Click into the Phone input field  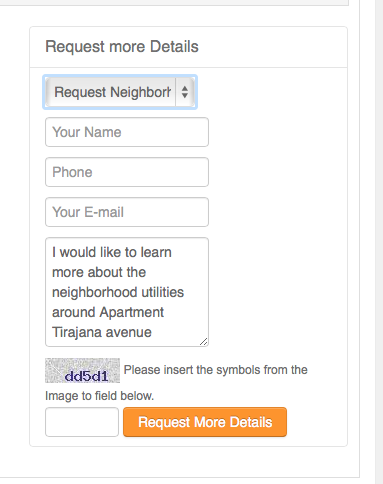pos(127,172)
